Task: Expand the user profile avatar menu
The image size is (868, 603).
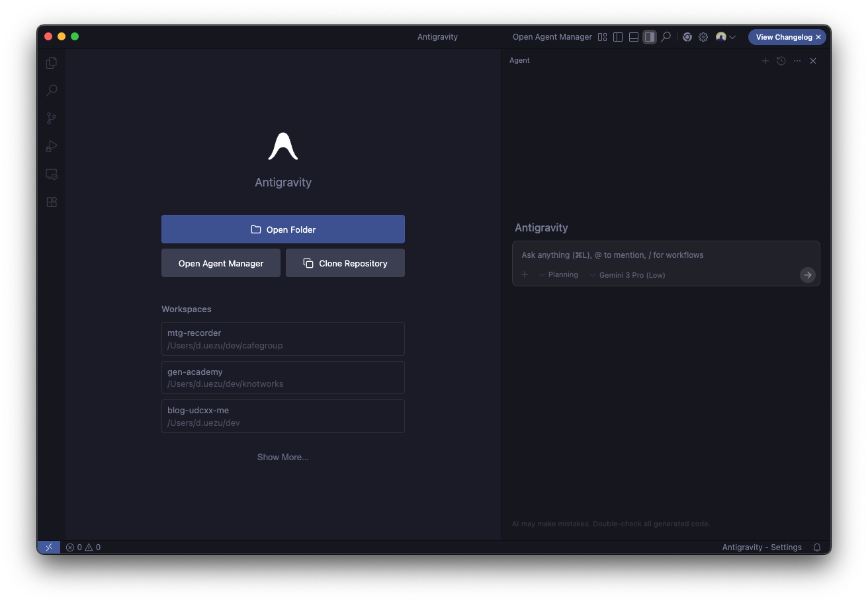Action: click(x=726, y=37)
